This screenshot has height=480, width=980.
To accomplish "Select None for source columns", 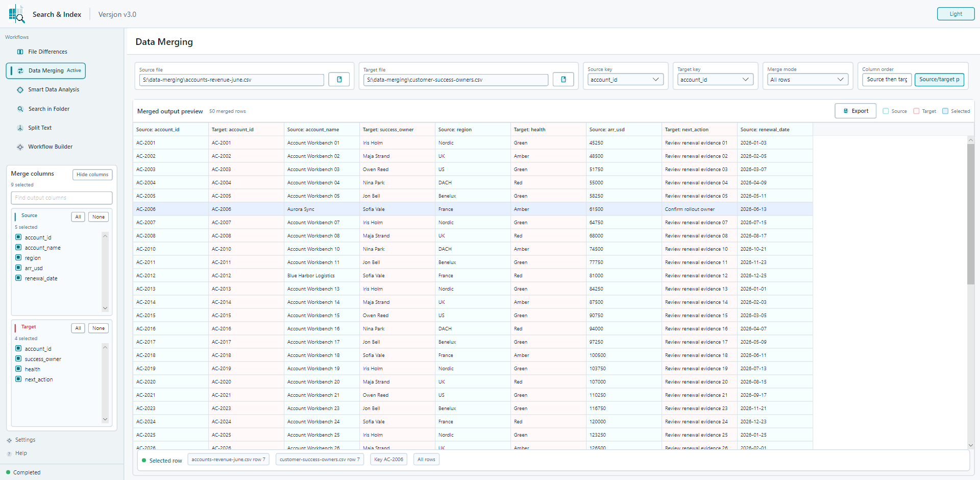I will (99, 217).
